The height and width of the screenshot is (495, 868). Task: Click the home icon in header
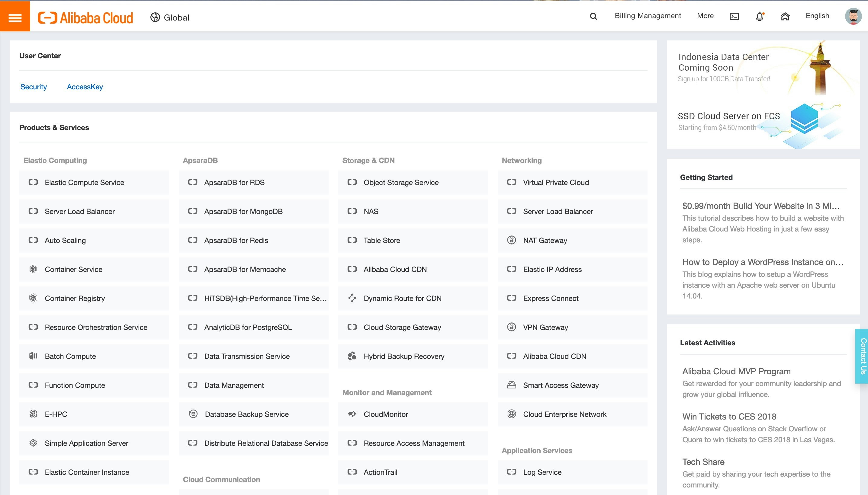click(x=785, y=16)
